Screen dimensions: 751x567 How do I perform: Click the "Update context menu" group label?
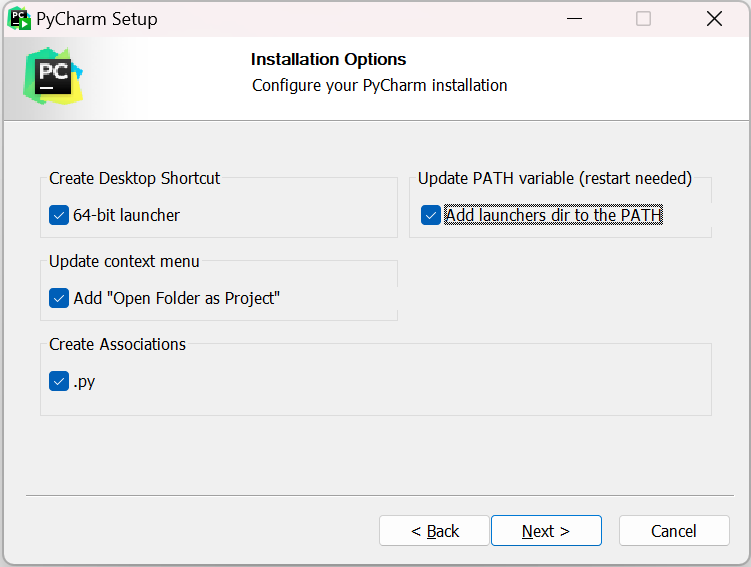click(124, 261)
